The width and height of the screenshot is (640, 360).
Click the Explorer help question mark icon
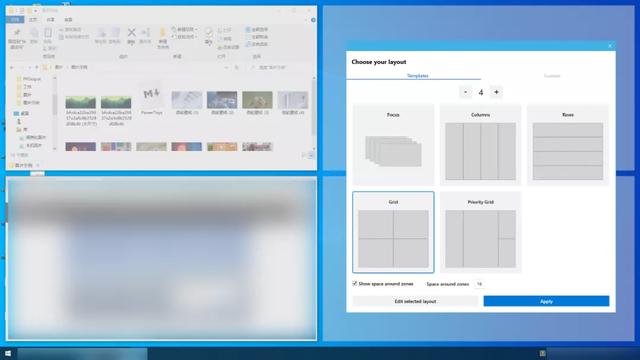click(313, 20)
